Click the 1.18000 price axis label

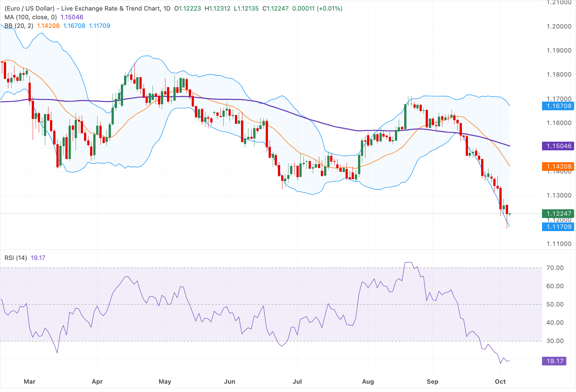(x=559, y=74)
